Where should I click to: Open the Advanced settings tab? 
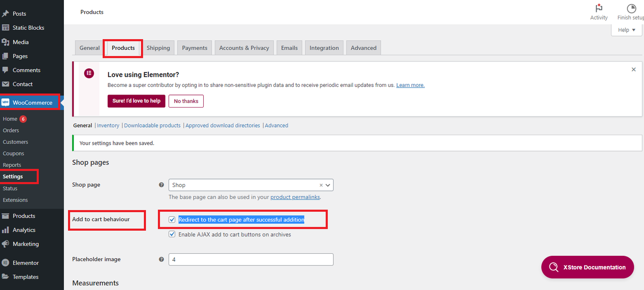[364, 48]
